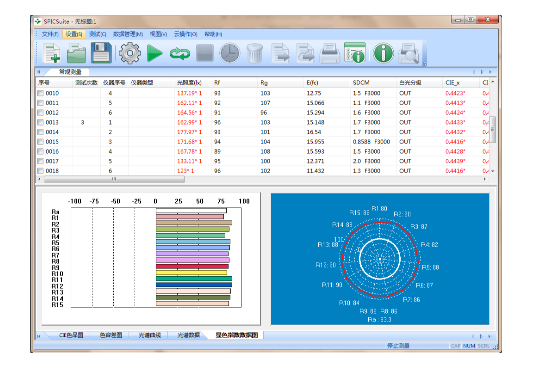Screen dimensions: 540x380
Task: Start measurement with the green play icon
Action: (x=155, y=53)
